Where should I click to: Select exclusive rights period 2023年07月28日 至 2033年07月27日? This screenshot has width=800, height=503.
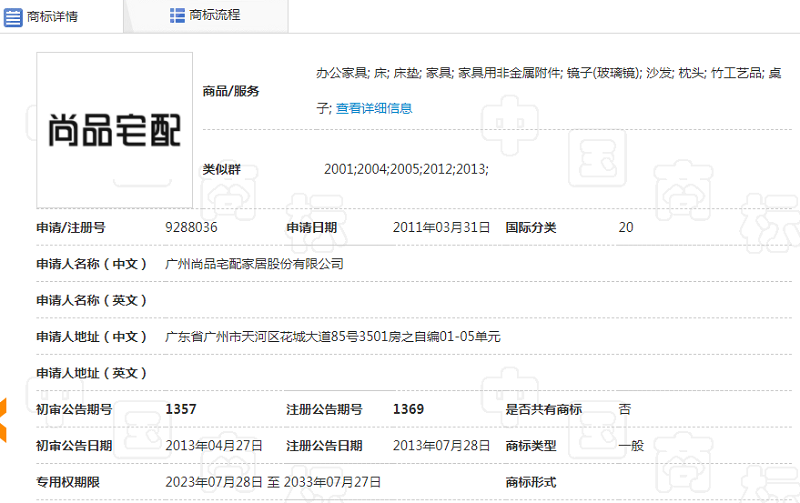point(273,482)
